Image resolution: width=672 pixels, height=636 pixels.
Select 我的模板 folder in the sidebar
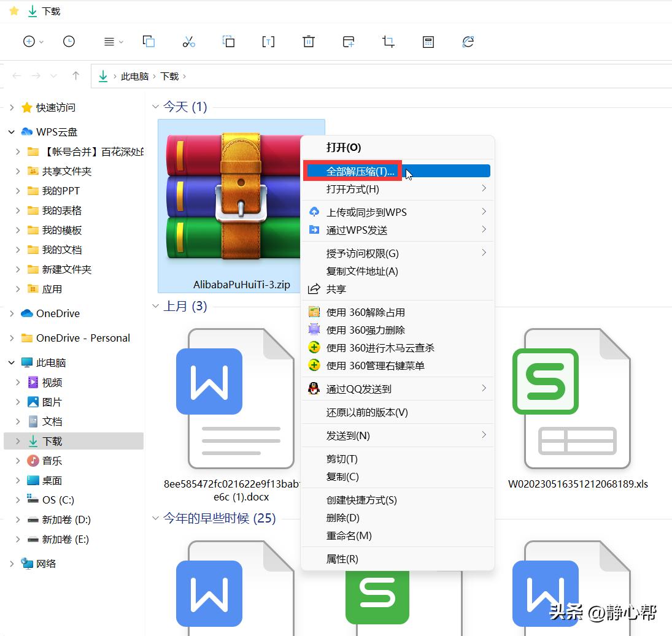point(62,231)
